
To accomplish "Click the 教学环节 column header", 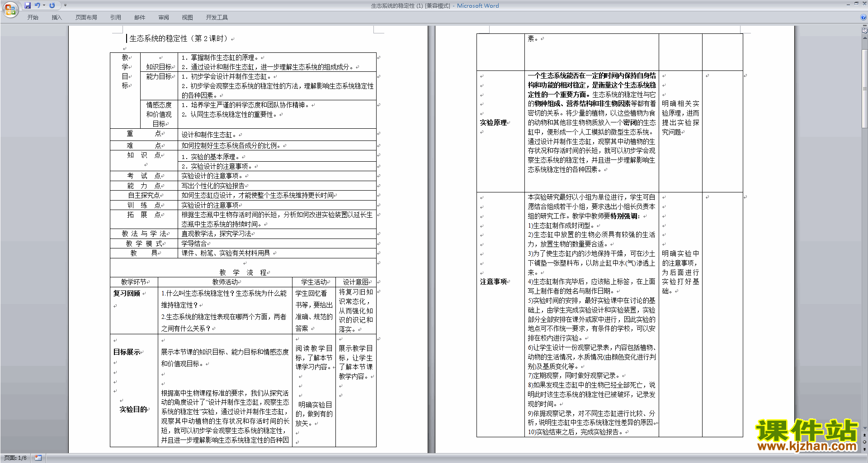I will [134, 282].
